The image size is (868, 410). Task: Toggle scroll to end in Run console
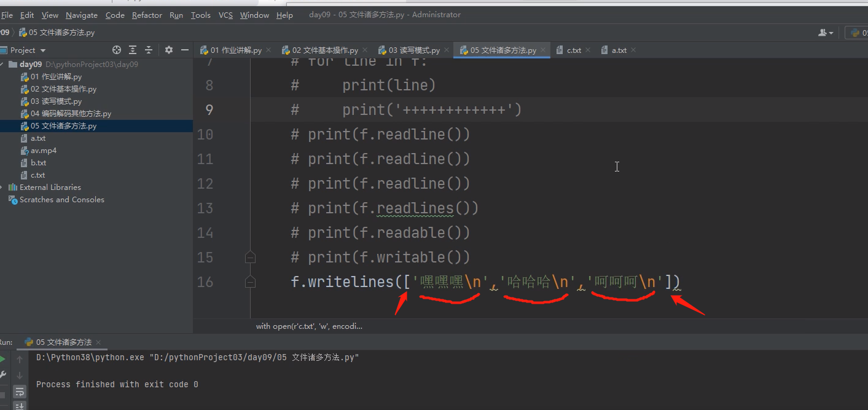point(20,405)
